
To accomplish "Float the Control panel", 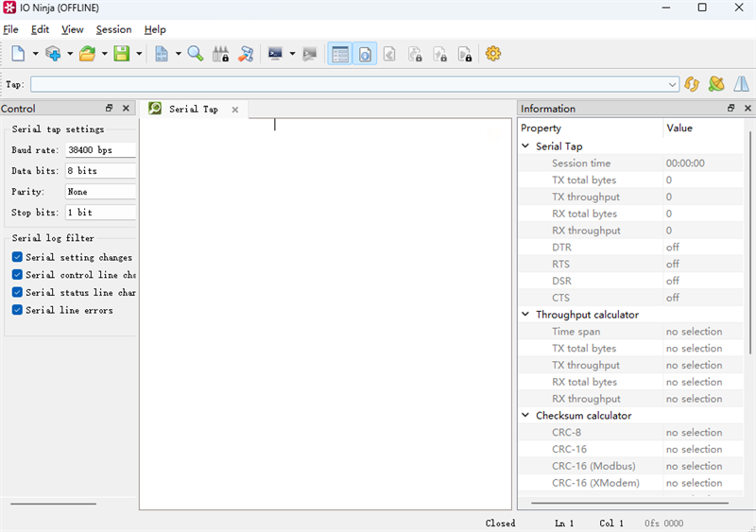I will click(x=109, y=108).
